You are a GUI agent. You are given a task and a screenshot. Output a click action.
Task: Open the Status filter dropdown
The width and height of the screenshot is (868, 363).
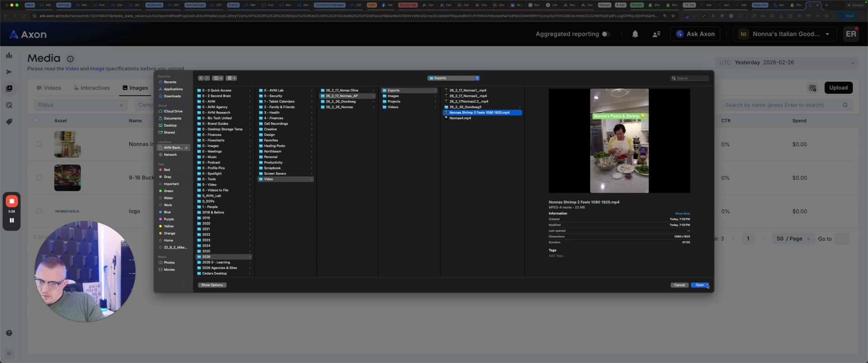tap(80, 105)
